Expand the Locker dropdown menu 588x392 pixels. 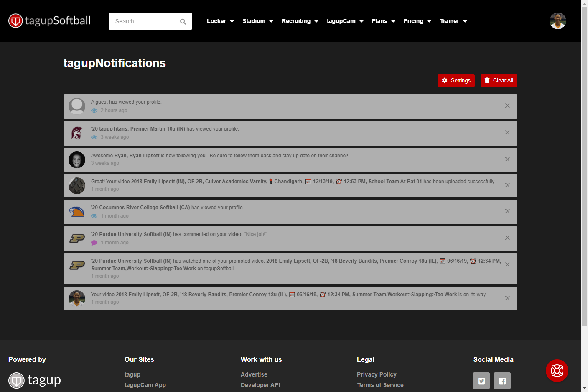(220, 21)
